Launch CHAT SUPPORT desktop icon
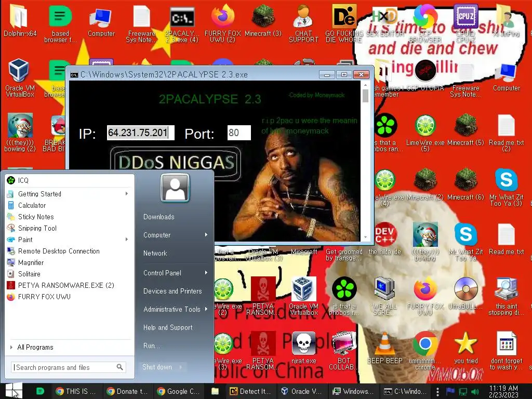The image size is (532, 399). click(303, 23)
